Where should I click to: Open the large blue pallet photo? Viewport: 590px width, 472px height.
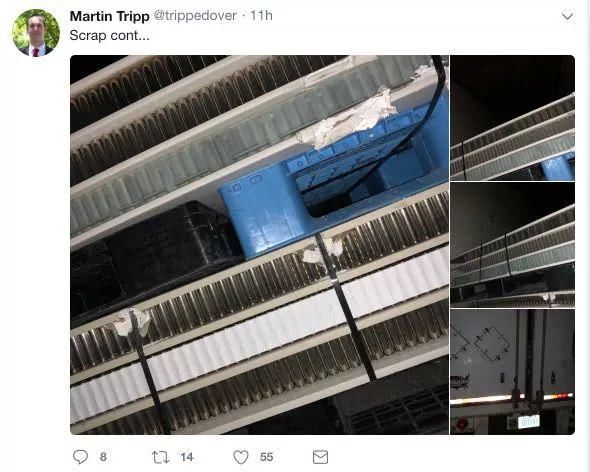(x=259, y=245)
